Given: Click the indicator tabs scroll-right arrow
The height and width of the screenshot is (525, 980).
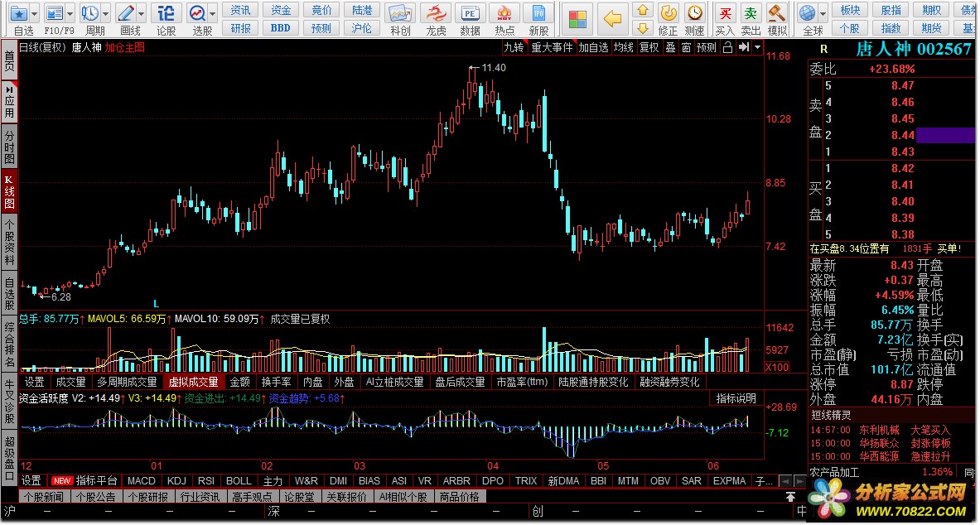Looking at the screenshot, I should pyautogui.click(x=799, y=481).
